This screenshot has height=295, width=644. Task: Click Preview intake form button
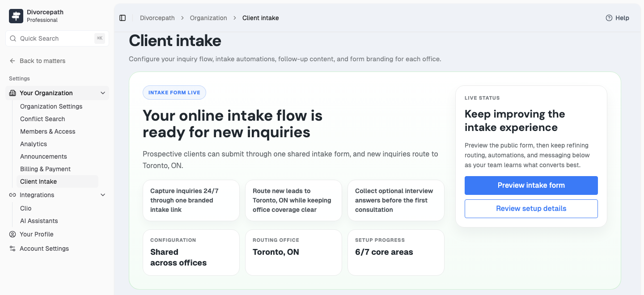pyautogui.click(x=531, y=185)
